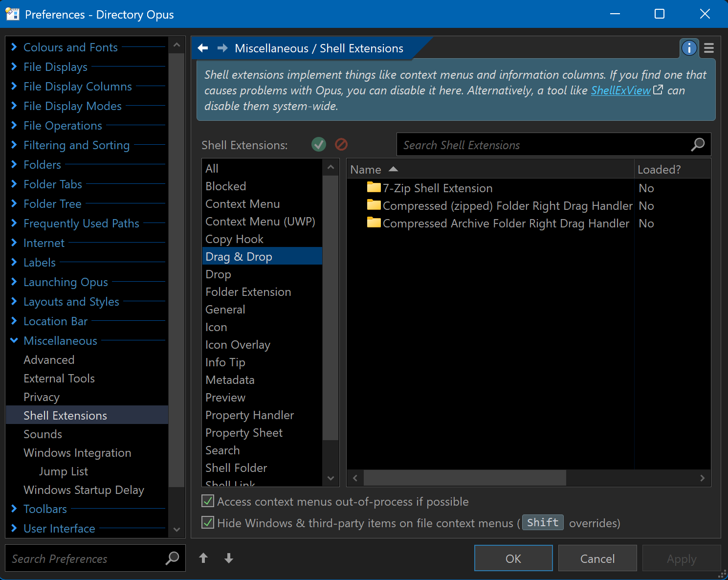Click the right arrow of the horizontal scrollbar

point(703,478)
